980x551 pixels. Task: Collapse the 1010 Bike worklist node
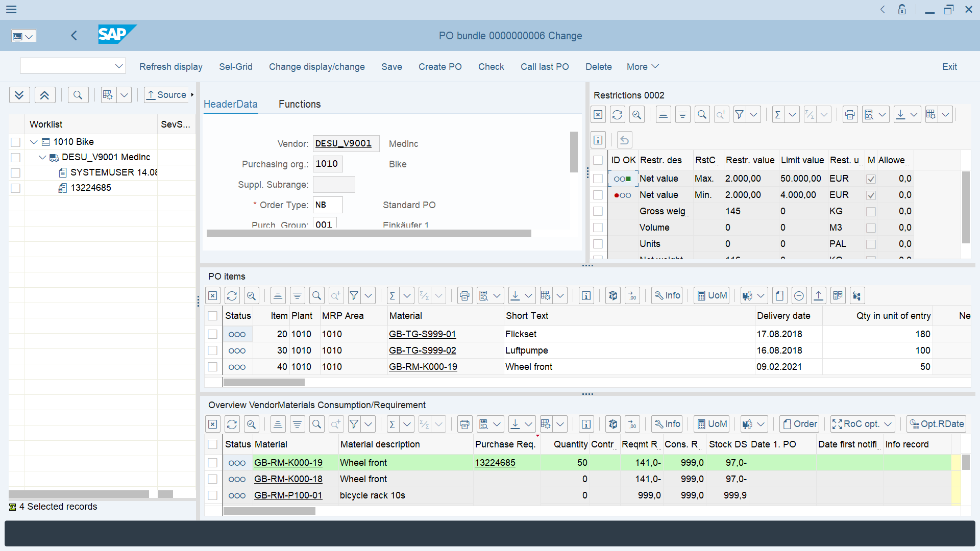coord(33,142)
